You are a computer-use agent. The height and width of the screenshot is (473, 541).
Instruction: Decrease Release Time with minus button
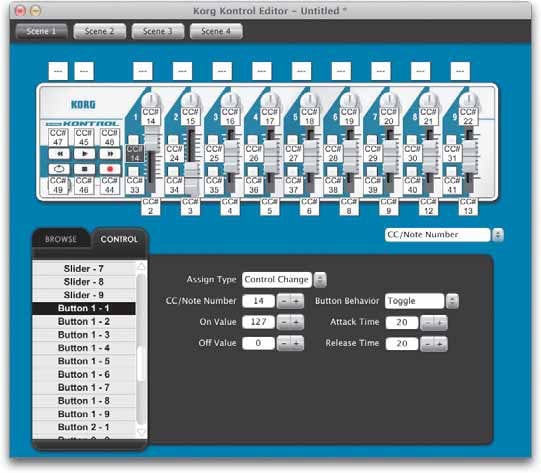tap(427, 344)
